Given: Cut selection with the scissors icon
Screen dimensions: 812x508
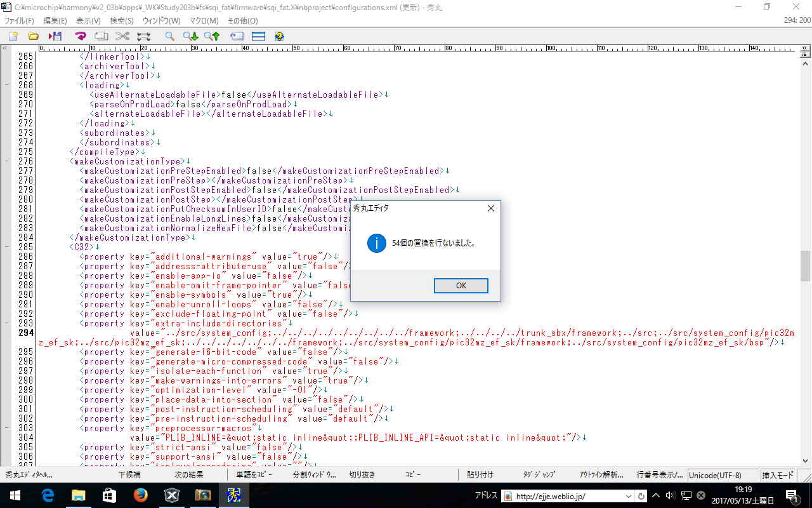Looking at the screenshot, I should point(122,36).
